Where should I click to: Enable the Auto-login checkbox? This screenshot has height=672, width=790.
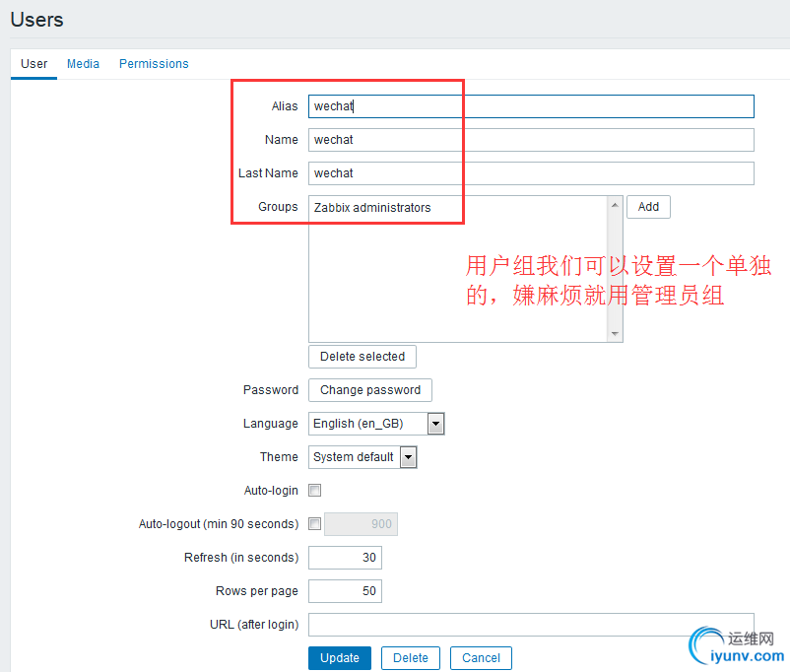pyautogui.click(x=315, y=491)
